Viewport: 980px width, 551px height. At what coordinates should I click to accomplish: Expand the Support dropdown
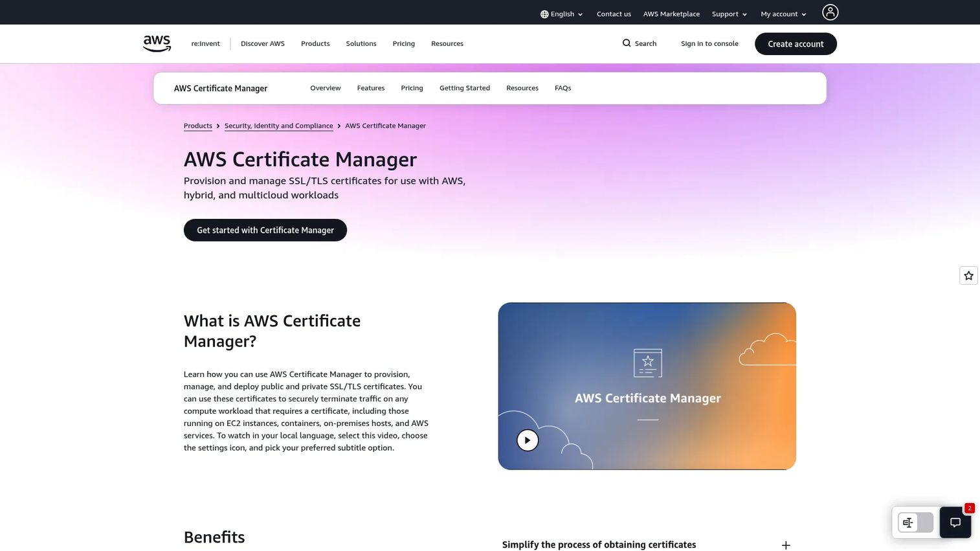729,14
